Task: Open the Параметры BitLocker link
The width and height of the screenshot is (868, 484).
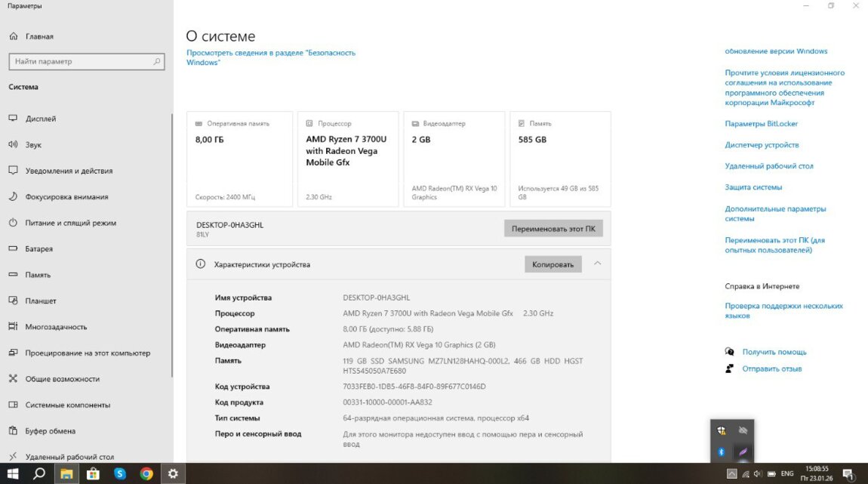Action: pyautogui.click(x=761, y=124)
